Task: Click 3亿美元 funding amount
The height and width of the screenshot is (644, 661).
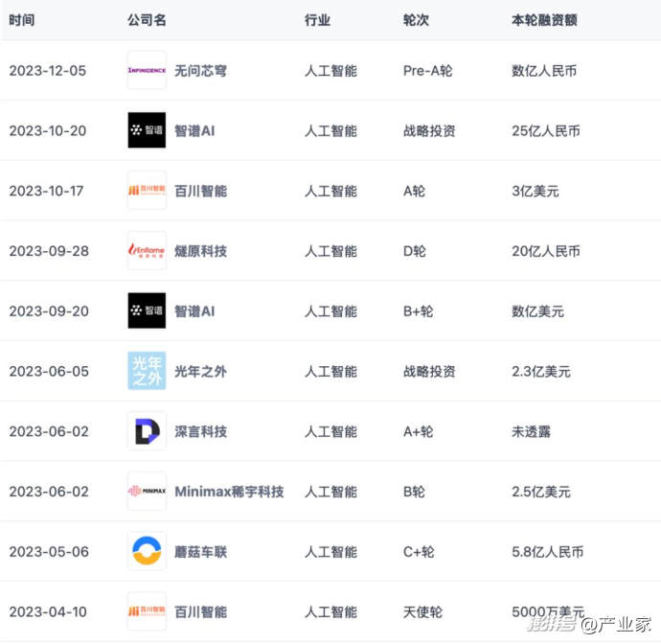Action: point(536,191)
